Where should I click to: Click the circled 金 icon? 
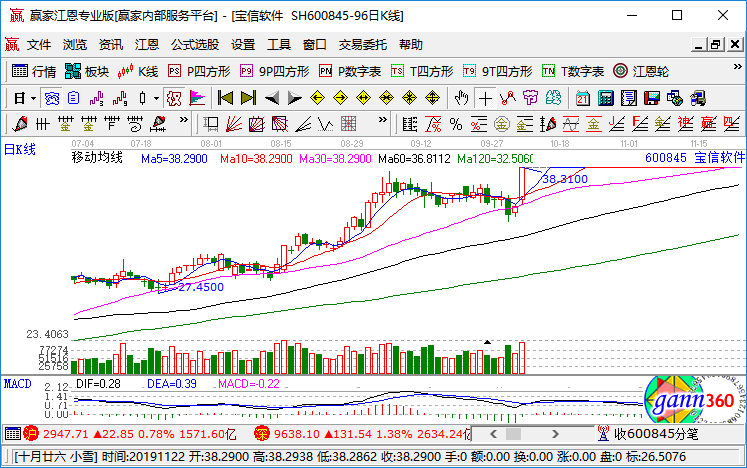tap(501, 124)
